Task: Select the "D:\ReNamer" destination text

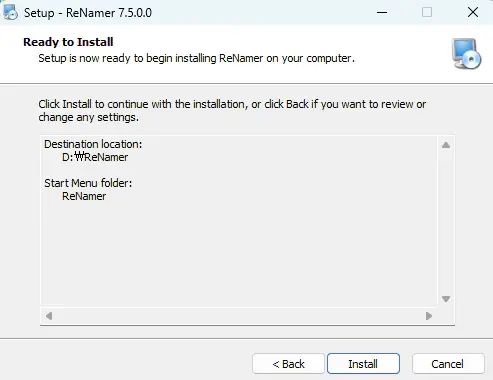Action: point(95,157)
